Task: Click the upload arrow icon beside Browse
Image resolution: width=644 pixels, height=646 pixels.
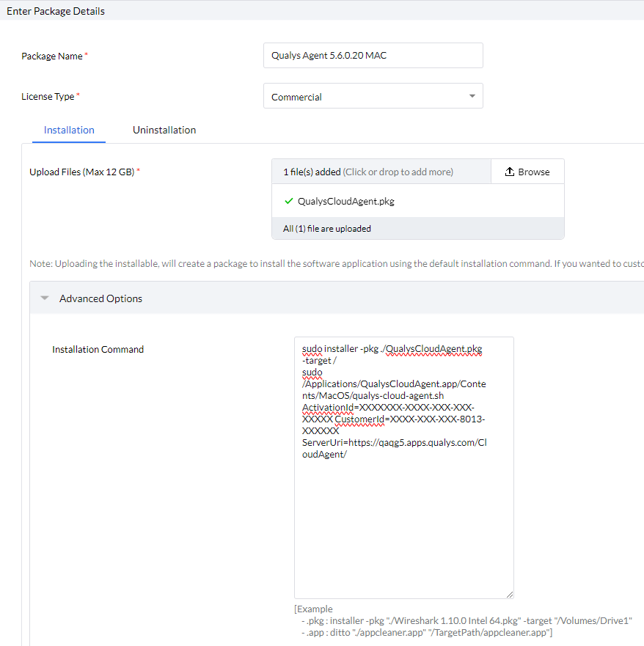Action: click(x=510, y=172)
